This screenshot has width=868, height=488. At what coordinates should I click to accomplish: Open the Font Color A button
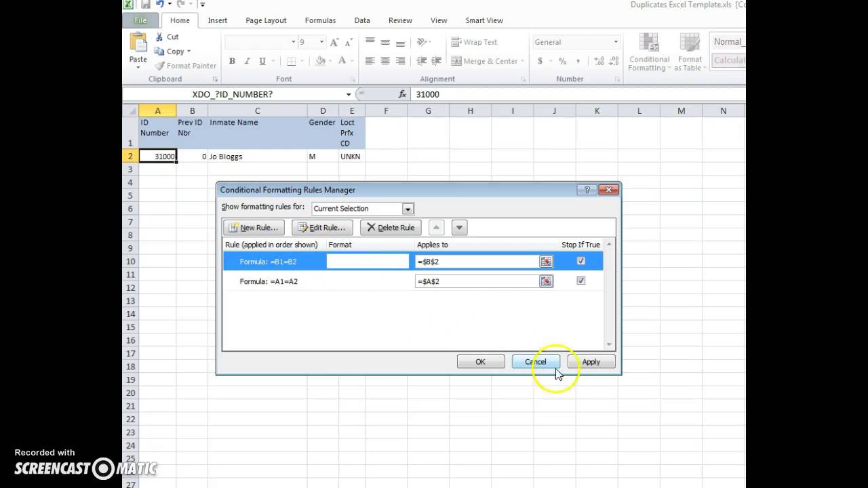[342, 61]
